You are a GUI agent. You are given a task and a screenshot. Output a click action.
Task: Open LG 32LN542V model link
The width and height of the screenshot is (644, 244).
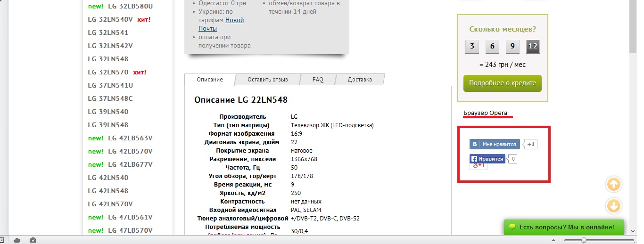pos(110,46)
